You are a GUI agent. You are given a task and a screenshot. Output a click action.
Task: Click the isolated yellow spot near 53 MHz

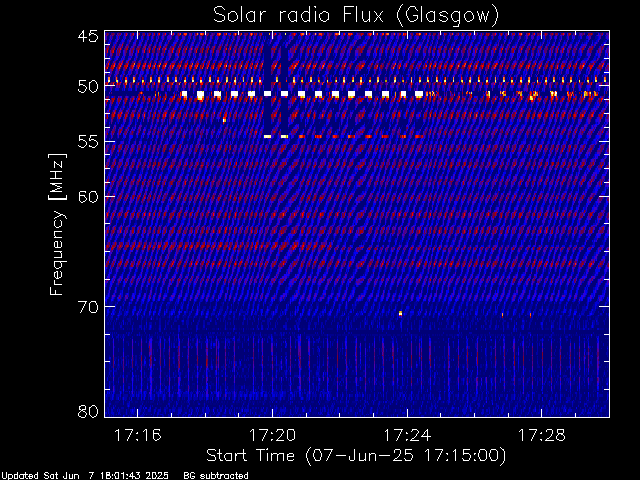click(x=224, y=120)
